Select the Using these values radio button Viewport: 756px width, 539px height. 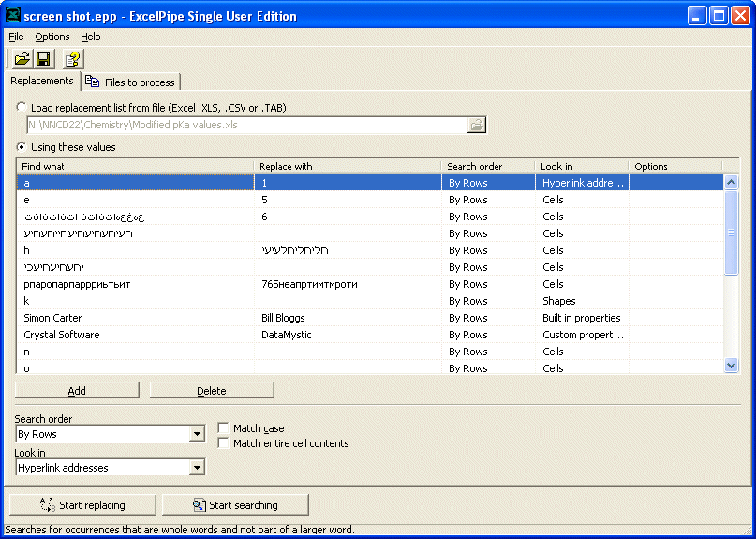pos(22,146)
